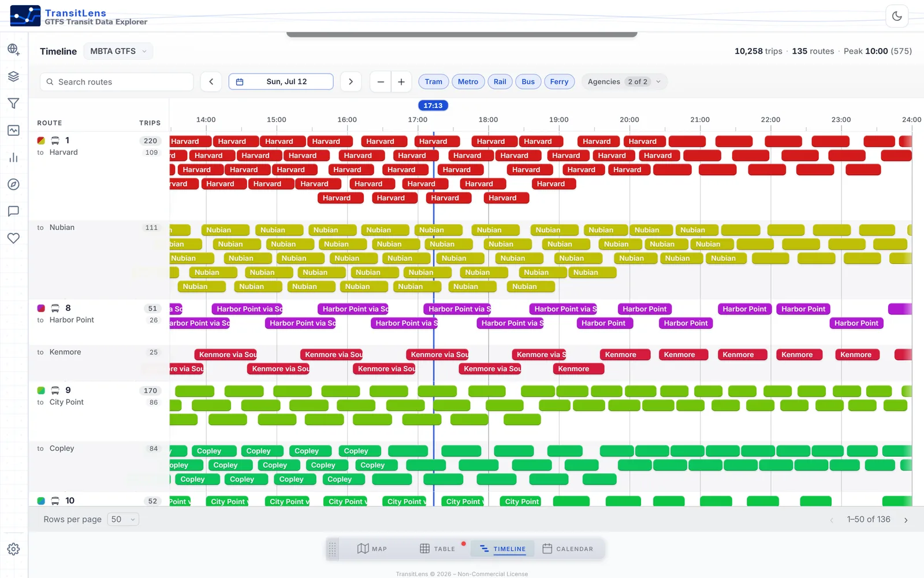Toggle the Ferry mode filter

[x=559, y=81]
